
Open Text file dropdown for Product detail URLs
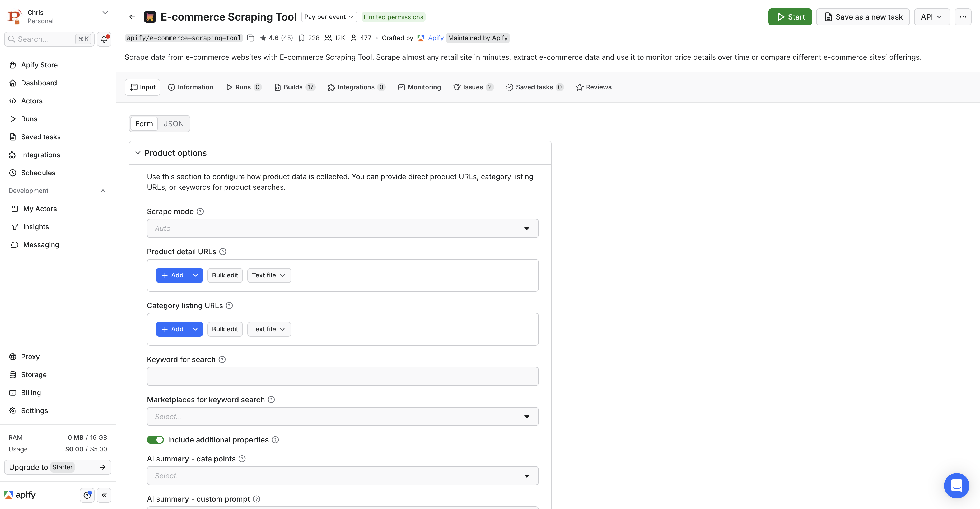tap(269, 275)
